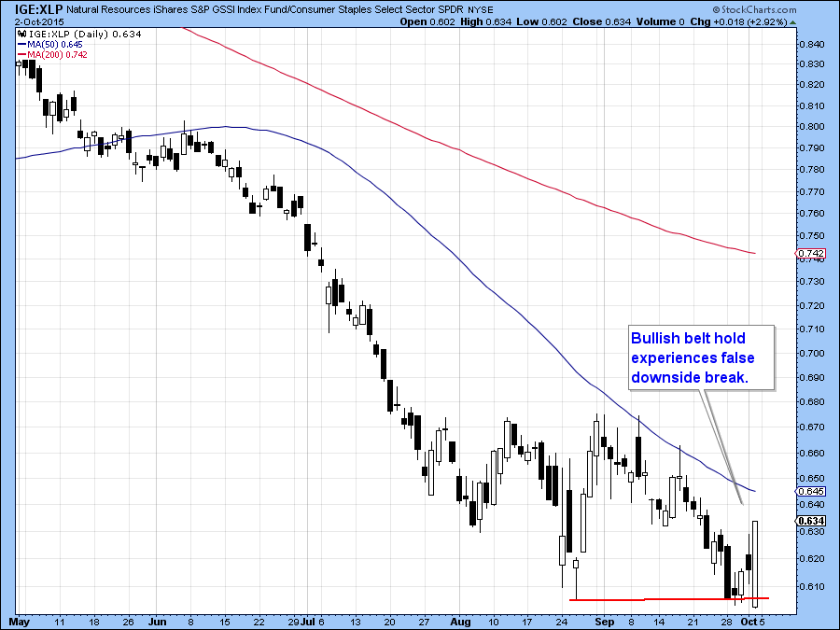Image resolution: width=840 pixels, height=630 pixels.
Task: Click the 0.610 y-axis label
Action: (x=812, y=587)
